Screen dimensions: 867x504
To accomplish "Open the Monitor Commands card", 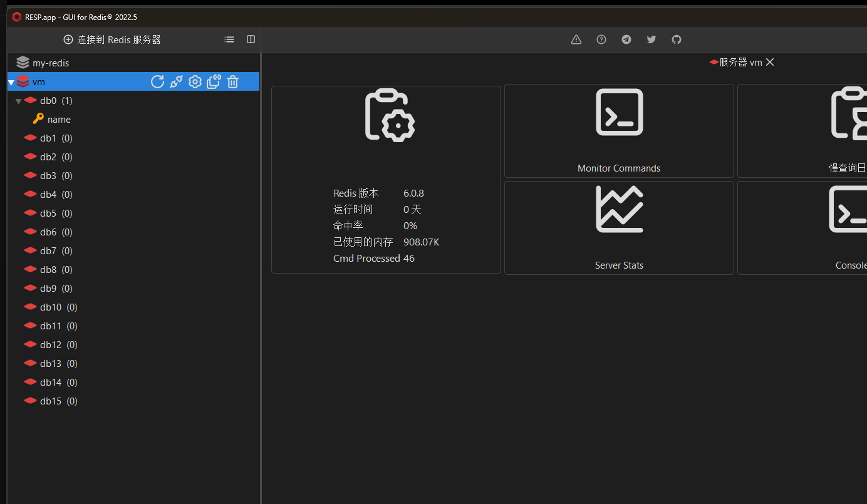I will (619, 131).
